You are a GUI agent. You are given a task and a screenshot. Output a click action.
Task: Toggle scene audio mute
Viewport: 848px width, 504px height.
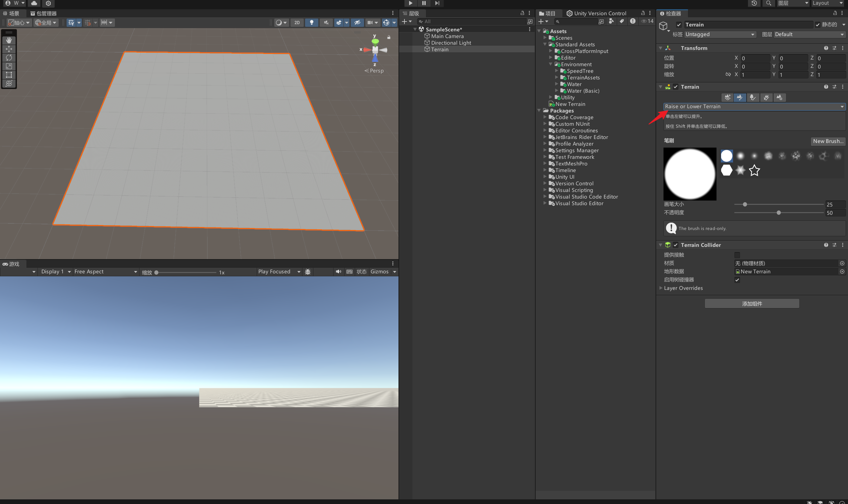pyautogui.click(x=326, y=23)
